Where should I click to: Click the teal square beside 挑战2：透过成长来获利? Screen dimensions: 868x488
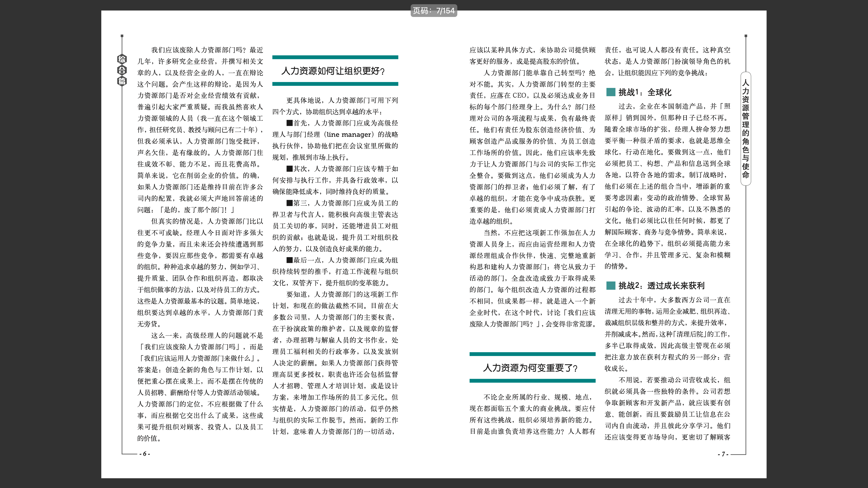(x=611, y=286)
